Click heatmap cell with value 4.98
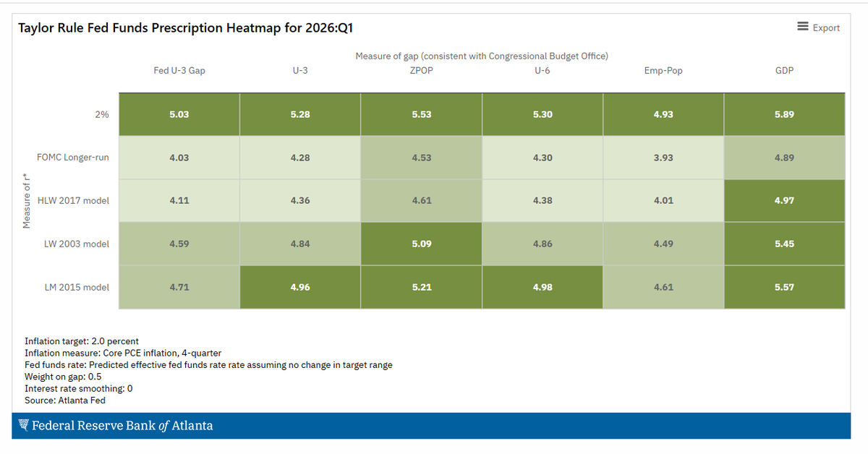 point(542,287)
